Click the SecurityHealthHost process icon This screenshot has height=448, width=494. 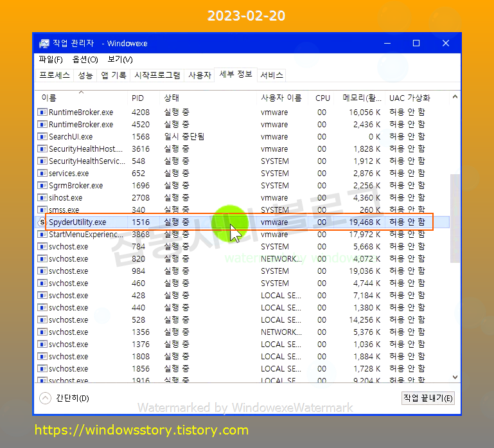click(x=42, y=149)
